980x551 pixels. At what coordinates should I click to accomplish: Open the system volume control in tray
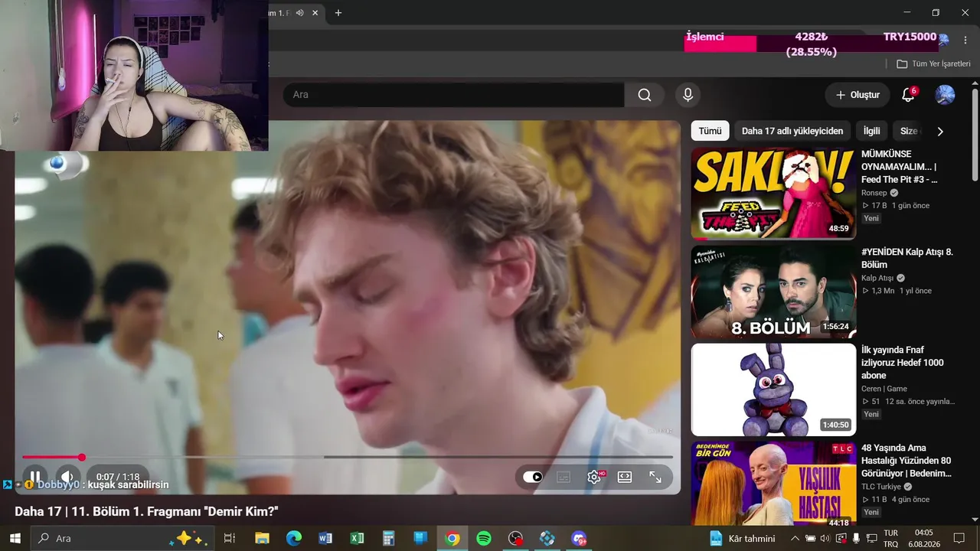pos(825,538)
